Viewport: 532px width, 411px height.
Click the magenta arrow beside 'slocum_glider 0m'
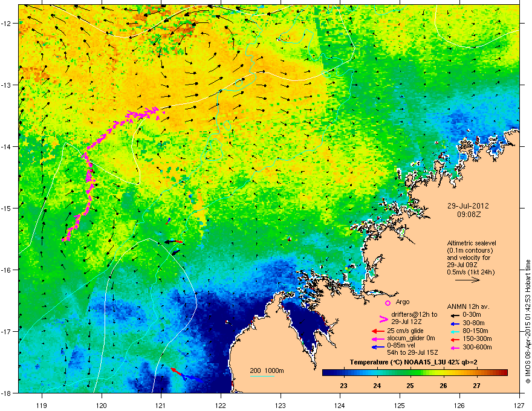pyautogui.click(x=378, y=338)
